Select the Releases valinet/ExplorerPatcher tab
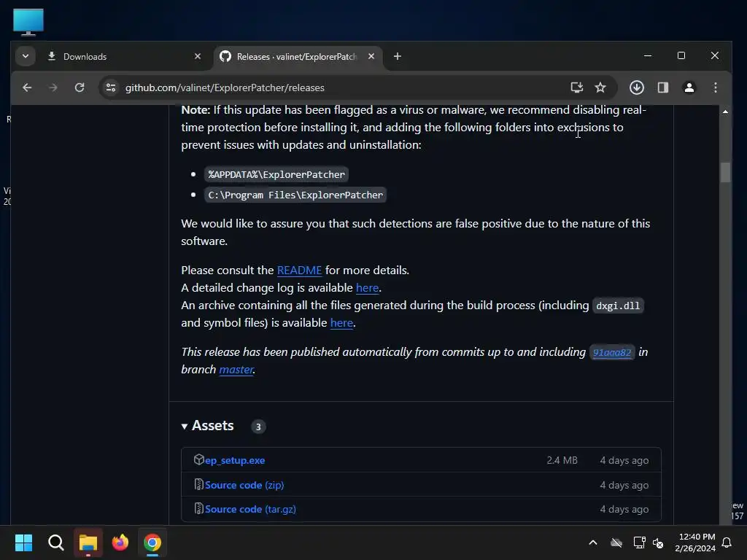The width and height of the screenshot is (747, 560). click(x=298, y=57)
